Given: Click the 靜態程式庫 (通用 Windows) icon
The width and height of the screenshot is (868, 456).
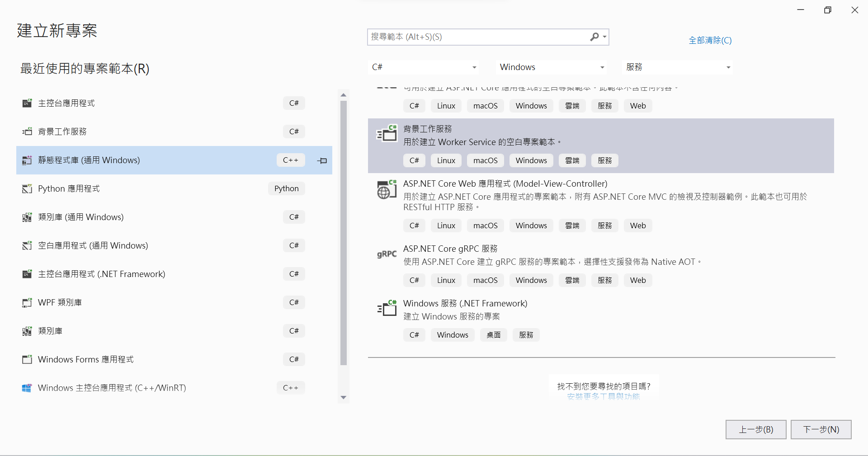Looking at the screenshot, I should click(27, 160).
